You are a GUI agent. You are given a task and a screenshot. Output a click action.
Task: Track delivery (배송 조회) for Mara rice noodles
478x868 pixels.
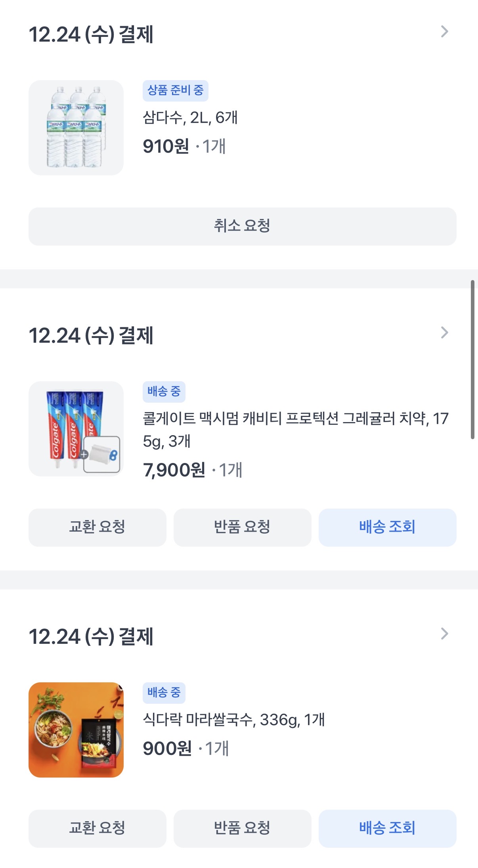(x=387, y=828)
